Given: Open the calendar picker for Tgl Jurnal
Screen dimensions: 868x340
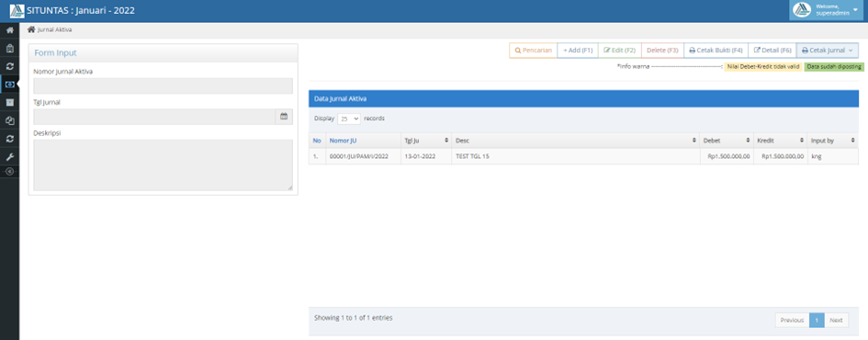Looking at the screenshot, I should tap(284, 117).
